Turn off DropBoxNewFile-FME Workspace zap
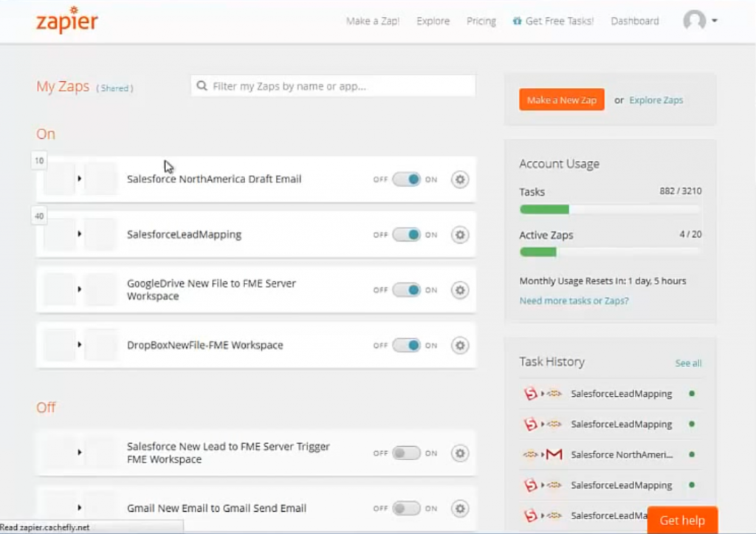The height and width of the screenshot is (534, 756). [x=406, y=346]
